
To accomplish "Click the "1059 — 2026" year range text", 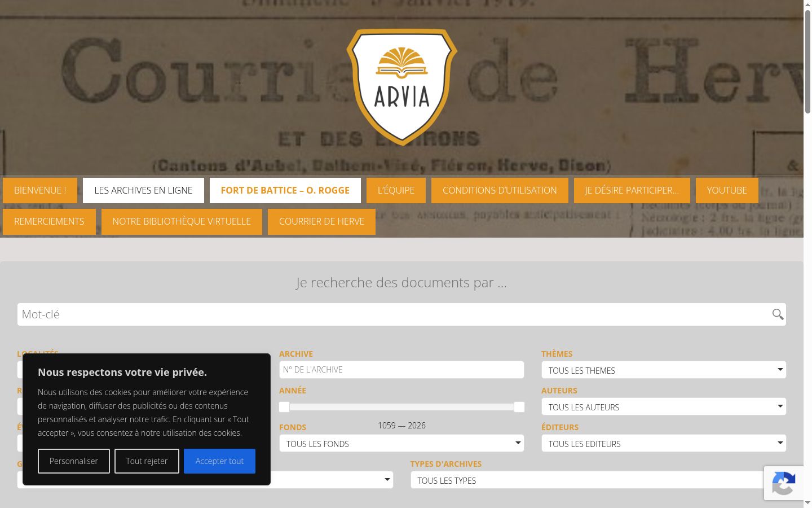I will [401, 426].
